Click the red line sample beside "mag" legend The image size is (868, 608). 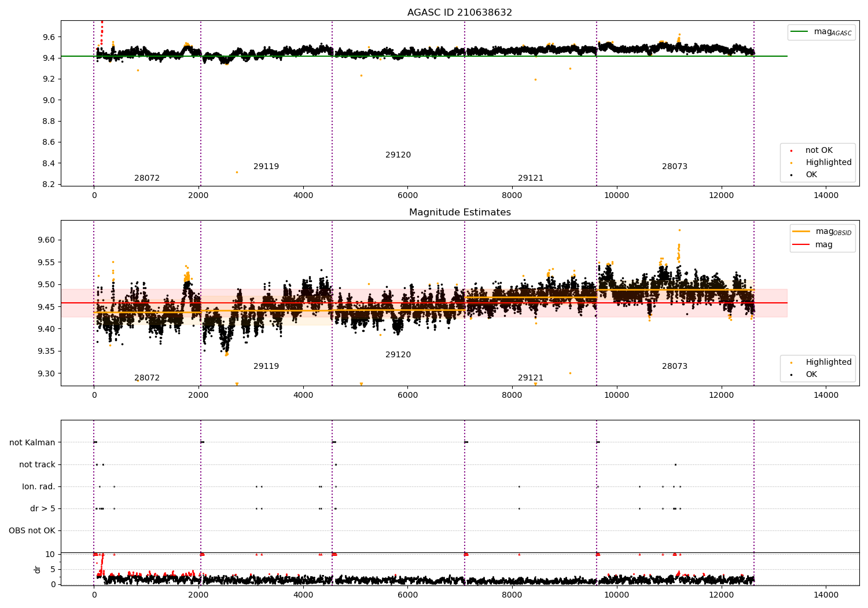click(x=801, y=244)
